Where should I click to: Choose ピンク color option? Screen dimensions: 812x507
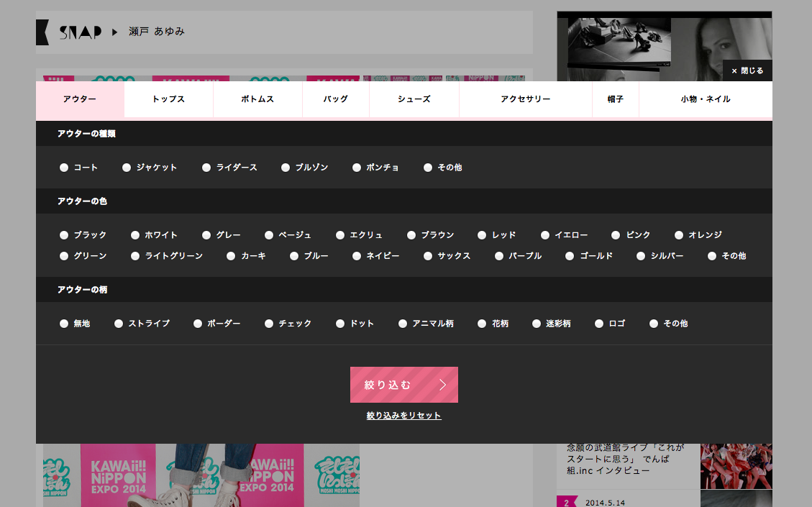point(616,235)
